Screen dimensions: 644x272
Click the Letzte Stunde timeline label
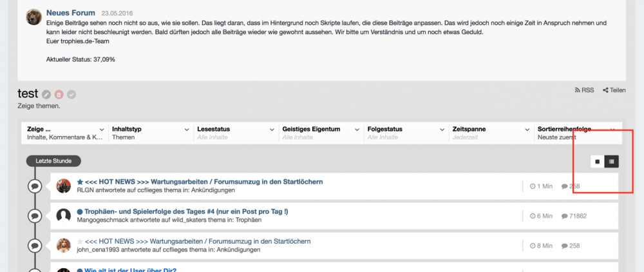53,160
